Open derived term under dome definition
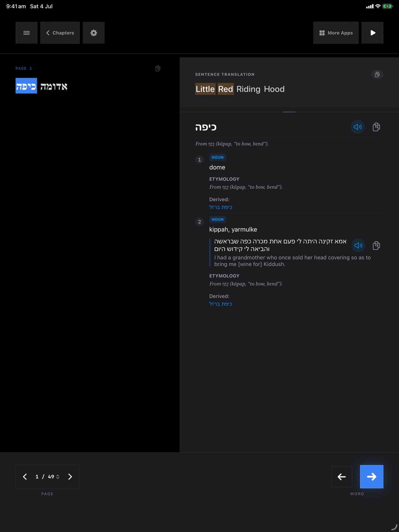This screenshot has height=532, width=399. click(221, 207)
